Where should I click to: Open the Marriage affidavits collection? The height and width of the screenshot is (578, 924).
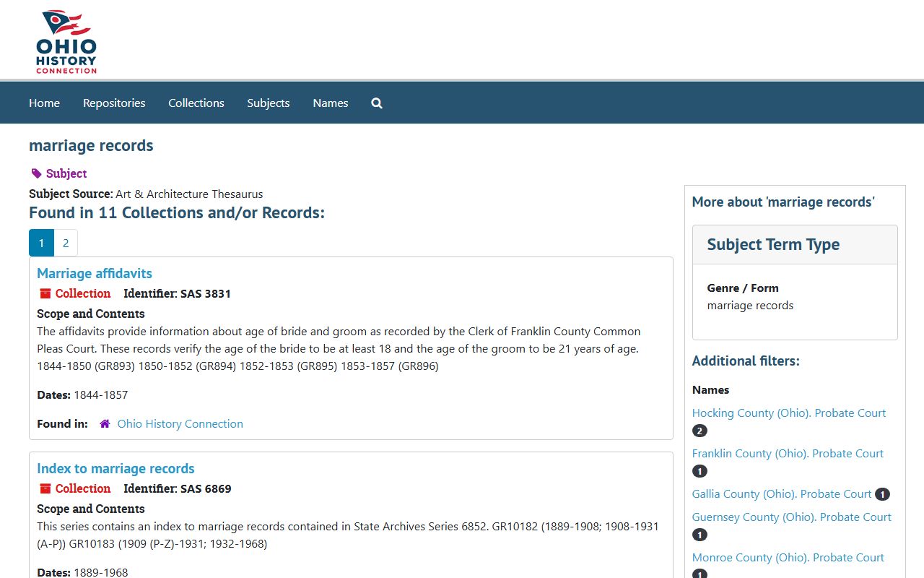point(95,273)
